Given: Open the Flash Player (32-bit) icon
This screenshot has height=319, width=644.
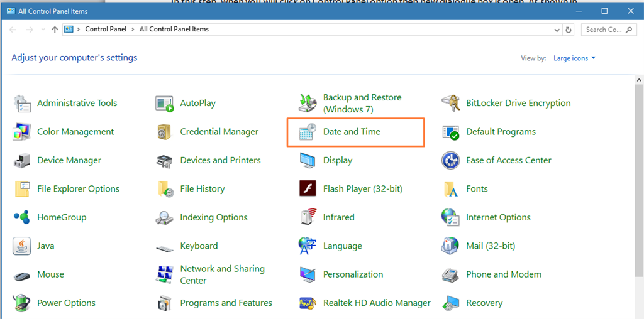Looking at the screenshot, I should pos(308,189).
